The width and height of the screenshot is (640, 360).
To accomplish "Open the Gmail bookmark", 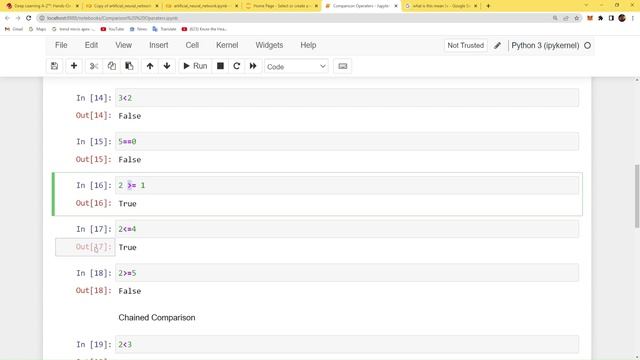I will [x=14, y=29].
